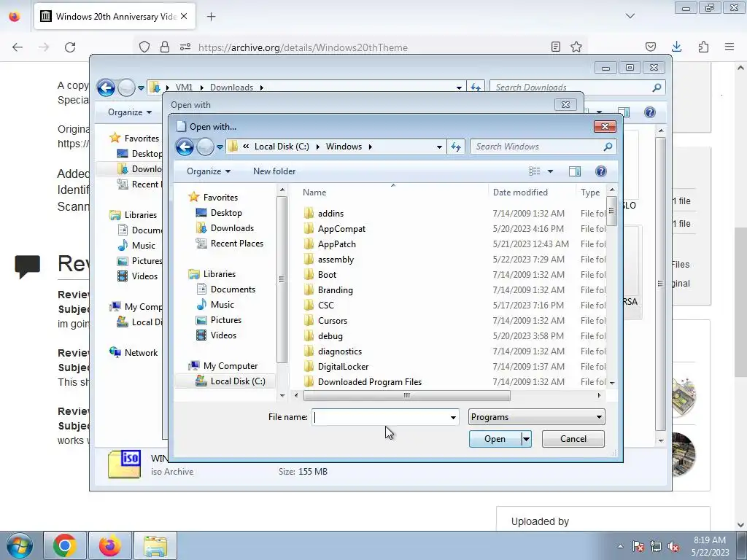
Task: Open Firefox extensions menu
Action: pyautogui.click(x=703, y=47)
